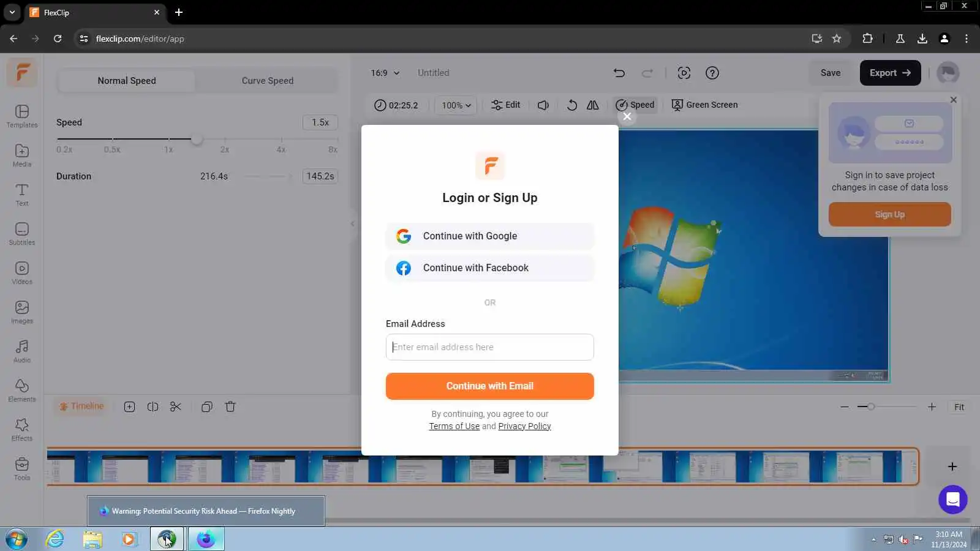The image size is (980, 551).
Task: Click Continue with Google
Action: (490, 236)
